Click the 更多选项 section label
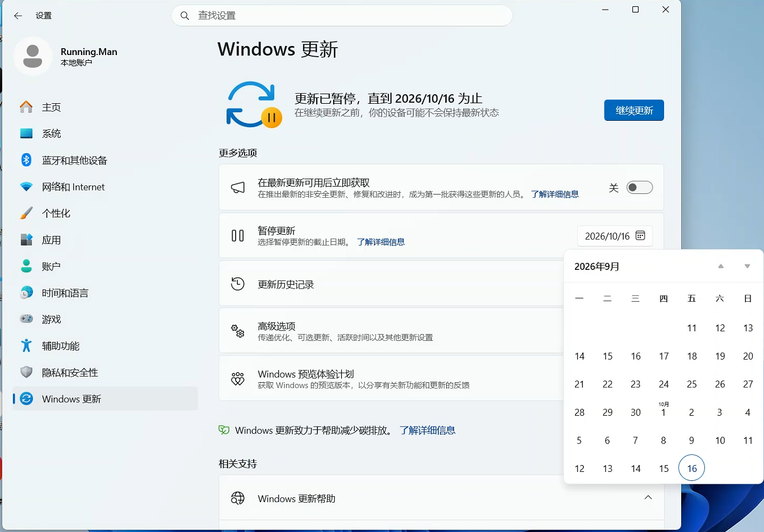 [238, 153]
